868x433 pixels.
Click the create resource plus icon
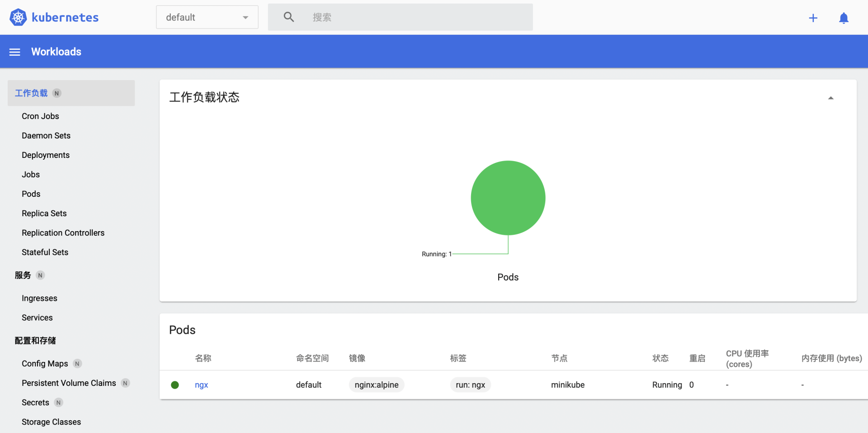coord(813,18)
